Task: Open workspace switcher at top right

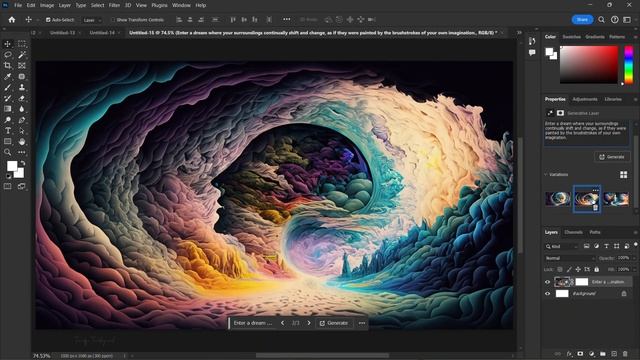Action: [x=627, y=20]
